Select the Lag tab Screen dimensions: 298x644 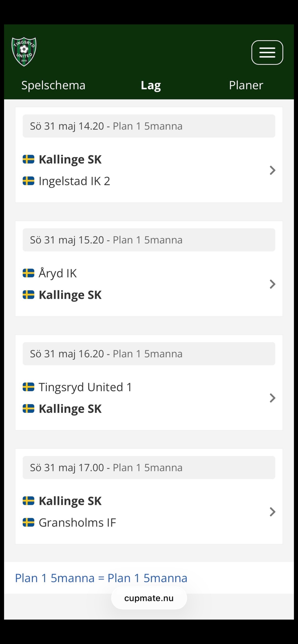click(151, 86)
